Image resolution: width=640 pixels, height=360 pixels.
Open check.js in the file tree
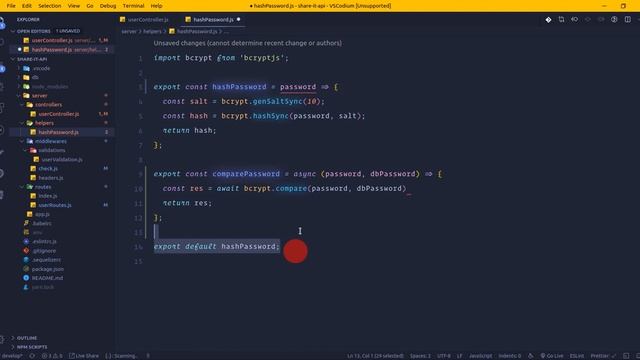[x=48, y=169]
